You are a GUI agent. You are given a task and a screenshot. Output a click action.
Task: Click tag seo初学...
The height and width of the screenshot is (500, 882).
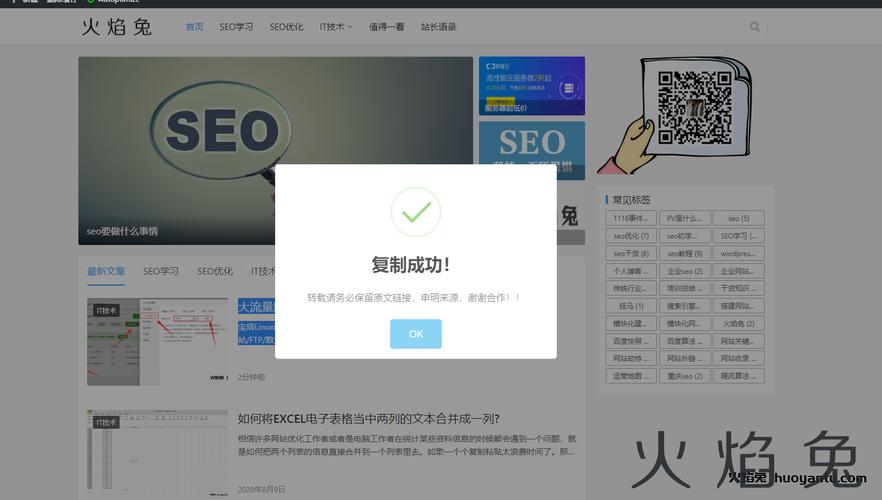(x=685, y=236)
